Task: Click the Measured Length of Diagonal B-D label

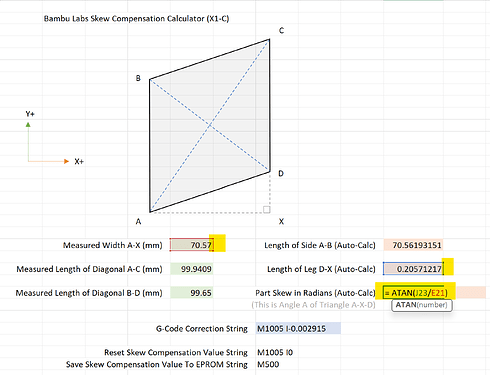Action: pos(89,293)
